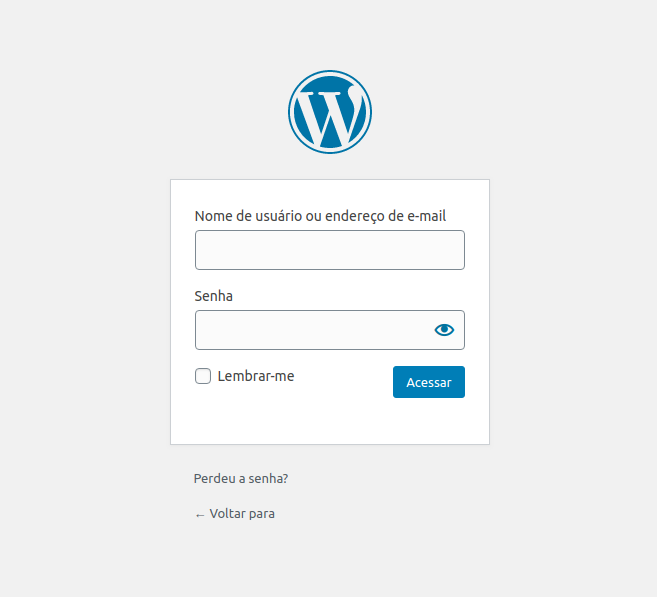Return to site using back arrow link
Screen dimensions: 657x597
235,514
